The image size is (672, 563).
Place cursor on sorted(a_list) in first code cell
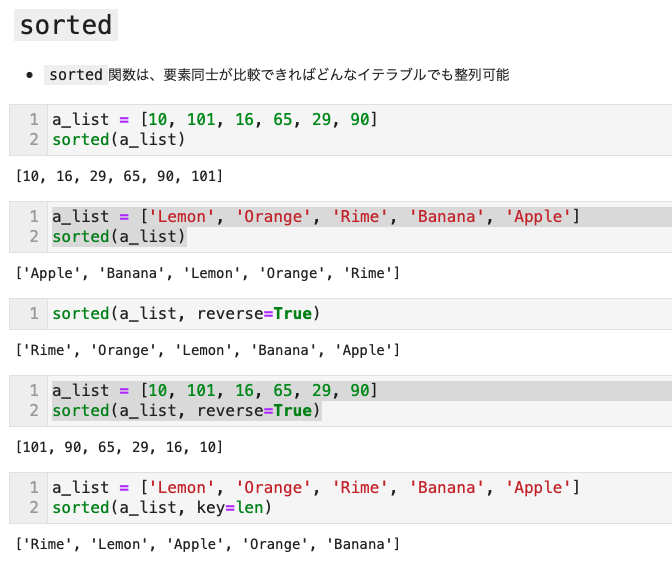pos(119,140)
